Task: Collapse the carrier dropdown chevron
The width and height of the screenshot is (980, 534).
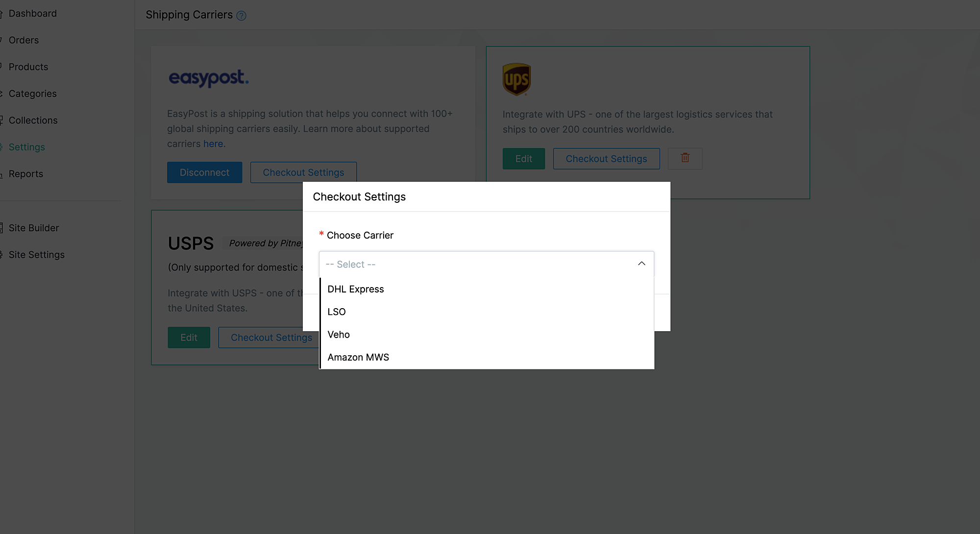Action: pos(641,264)
